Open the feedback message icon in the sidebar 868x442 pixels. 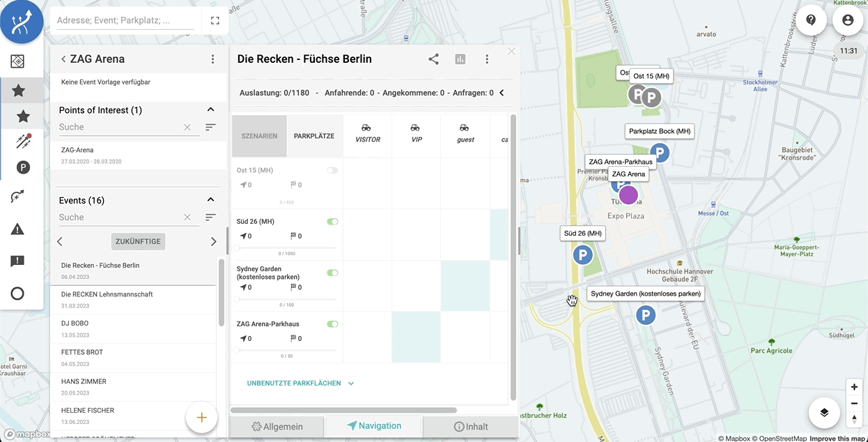(x=18, y=261)
